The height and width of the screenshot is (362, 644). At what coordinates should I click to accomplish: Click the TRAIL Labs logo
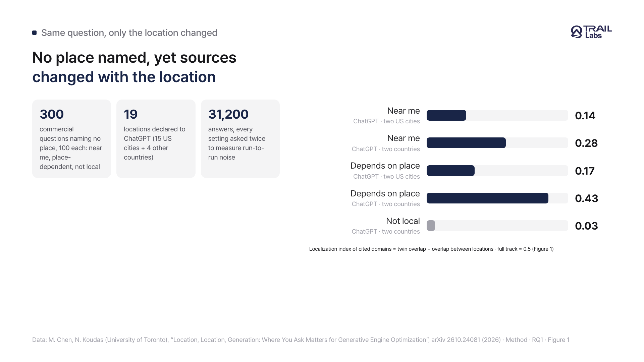click(x=591, y=32)
